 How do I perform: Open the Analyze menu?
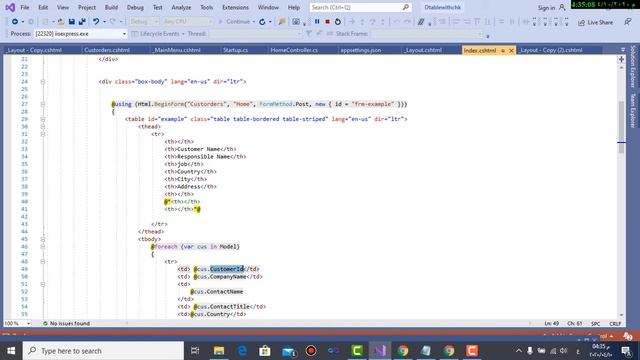(x=181, y=7)
